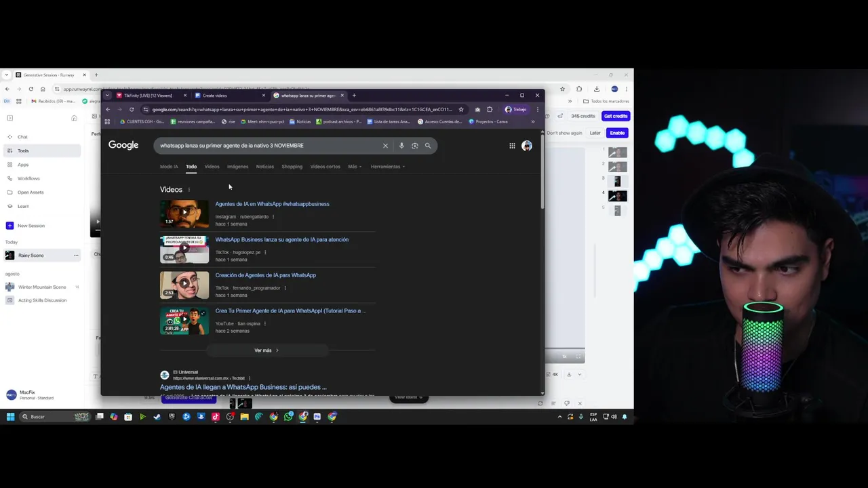868x488 pixels.
Task: Open downloads icon in Runway browser window
Action: pyautogui.click(x=597, y=89)
